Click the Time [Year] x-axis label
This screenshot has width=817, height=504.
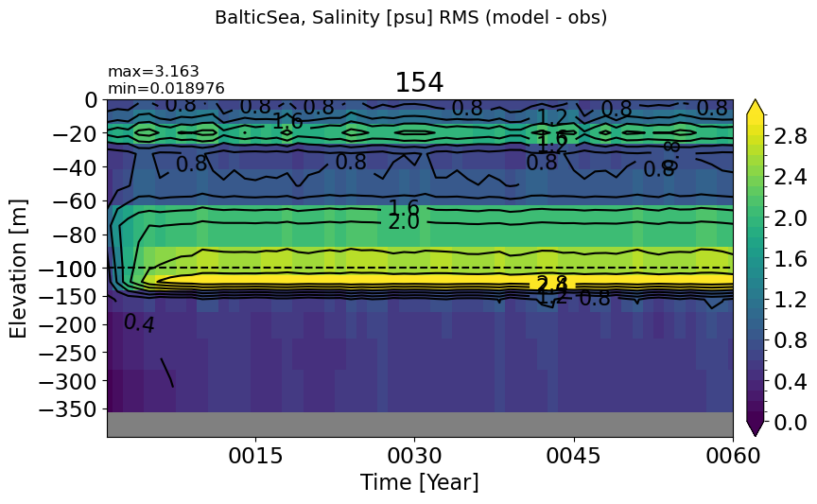point(419,482)
